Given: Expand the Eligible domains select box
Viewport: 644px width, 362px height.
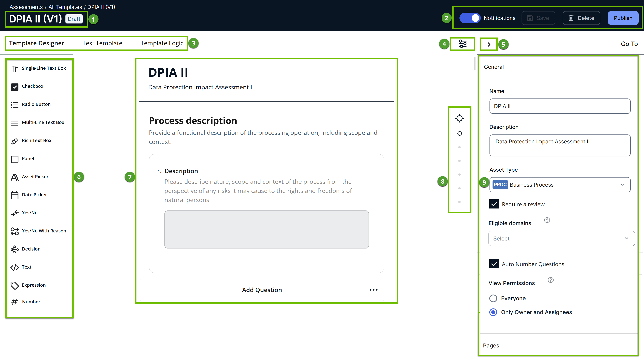Looking at the screenshot, I should click(561, 239).
